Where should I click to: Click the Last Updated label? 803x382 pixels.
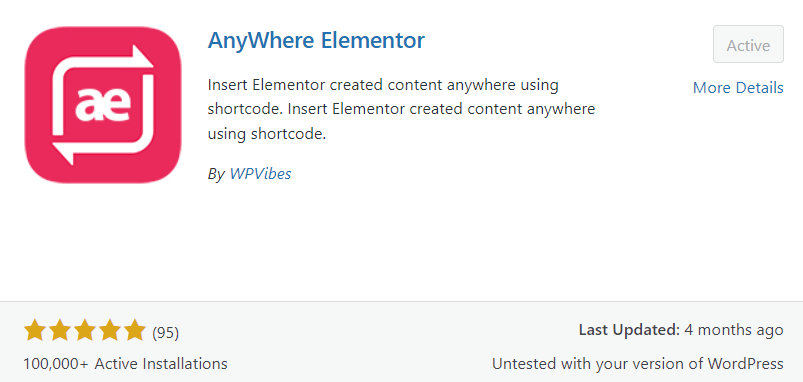click(629, 330)
